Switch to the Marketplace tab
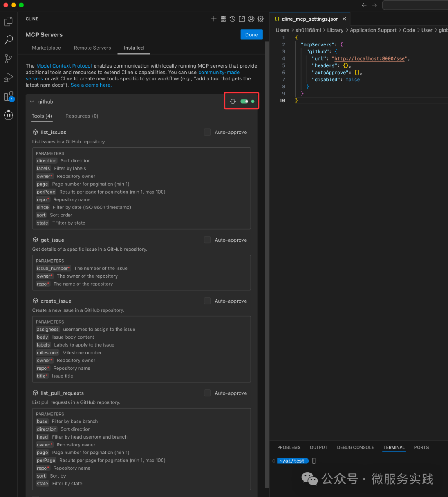Image resolution: width=448 pixels, height=497 pixels. [x=46, y=48]
